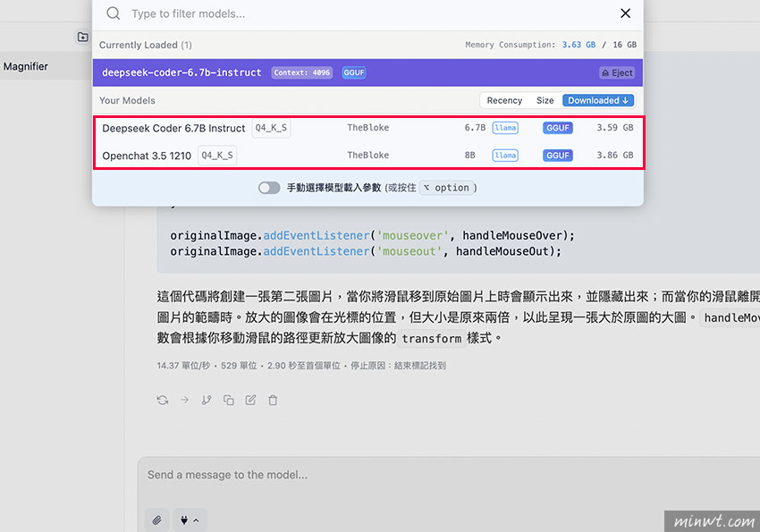The width and height of the screenshot is (760, 532).
Task: Delete the message with the trash icon
Action: coord(273,401)
